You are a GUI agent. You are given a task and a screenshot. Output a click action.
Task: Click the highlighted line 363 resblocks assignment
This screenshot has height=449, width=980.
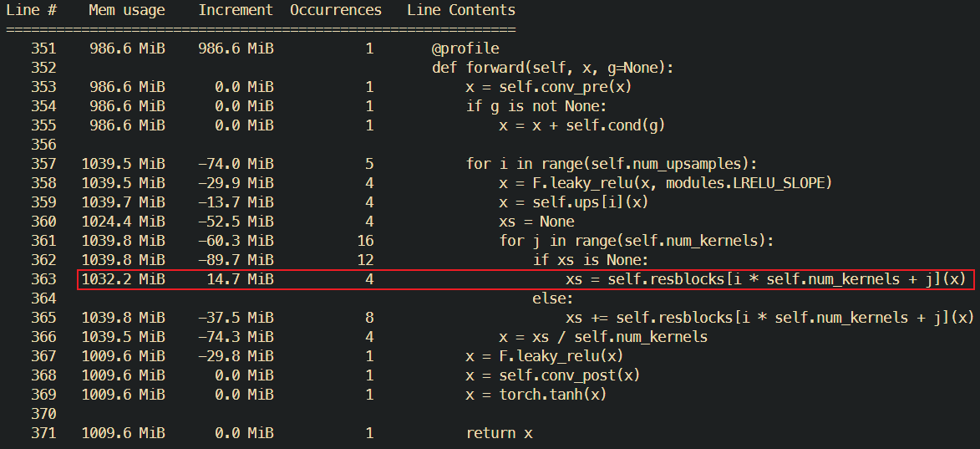coord(766,279)
